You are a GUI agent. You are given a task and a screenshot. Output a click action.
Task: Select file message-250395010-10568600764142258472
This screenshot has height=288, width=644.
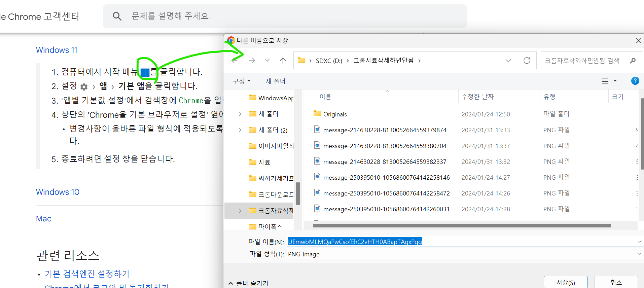click(386, 193)
